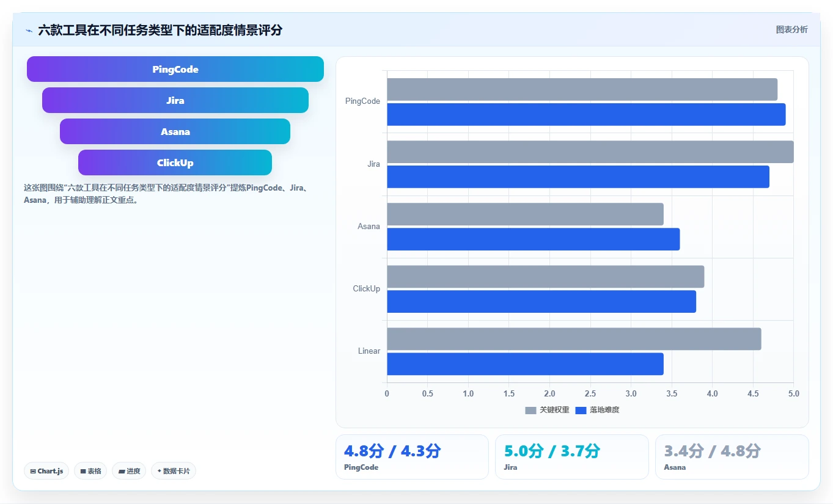Screen dimensions: 833x504
Task: Select the Jira funnel bar
Action: pyautogui.click(x=175, y=100)
